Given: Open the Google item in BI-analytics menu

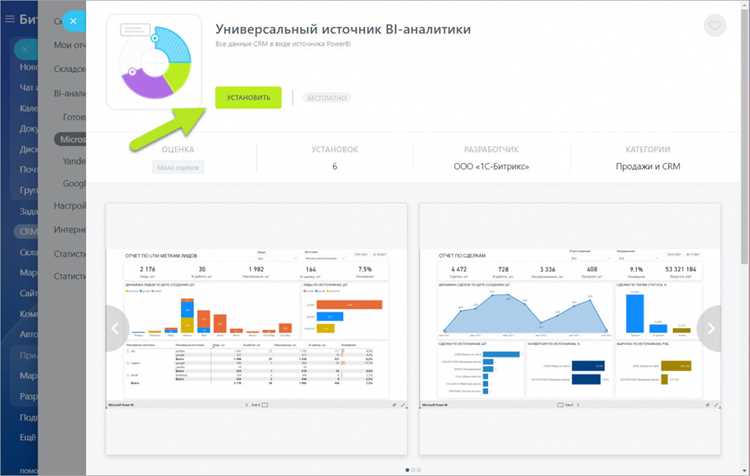Looking at the screenshot, I should click(x=74, y=183).
